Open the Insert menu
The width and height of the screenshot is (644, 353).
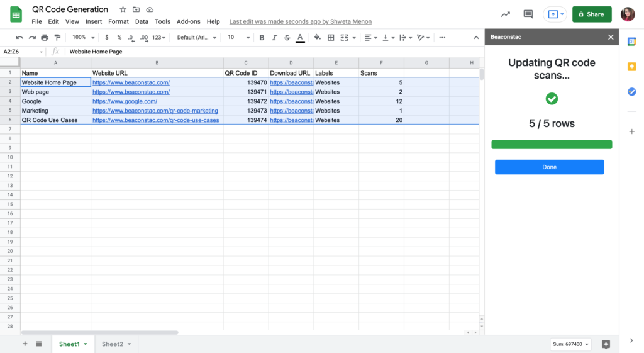coord(94,21)
